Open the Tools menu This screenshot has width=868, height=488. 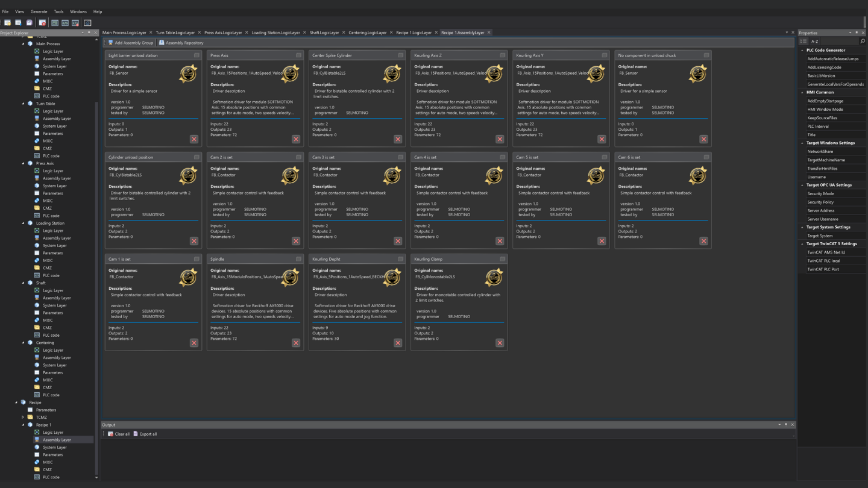[58, 11]
